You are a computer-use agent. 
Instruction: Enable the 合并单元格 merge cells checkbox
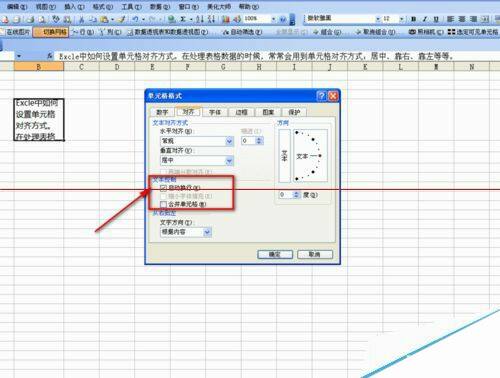163,204
